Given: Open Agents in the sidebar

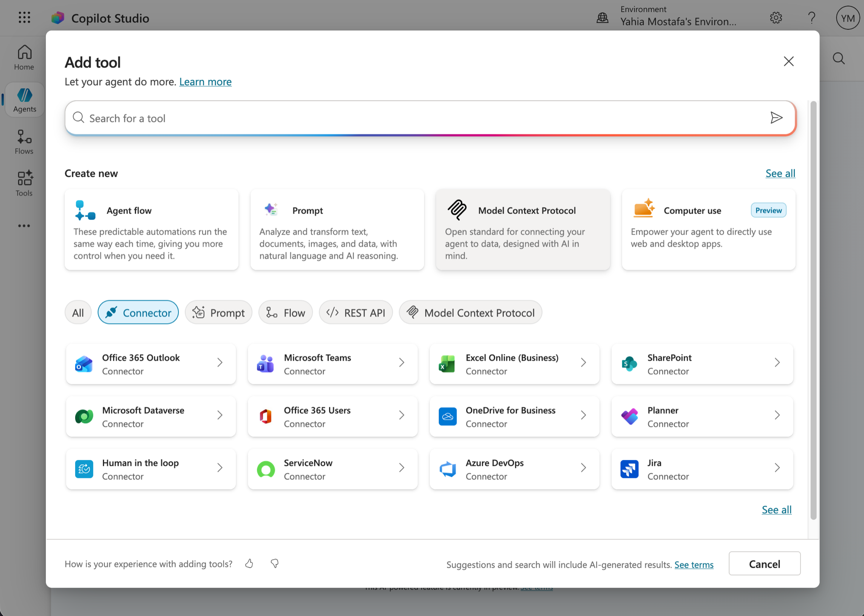Looking at the screenshot, I should 24,99.
